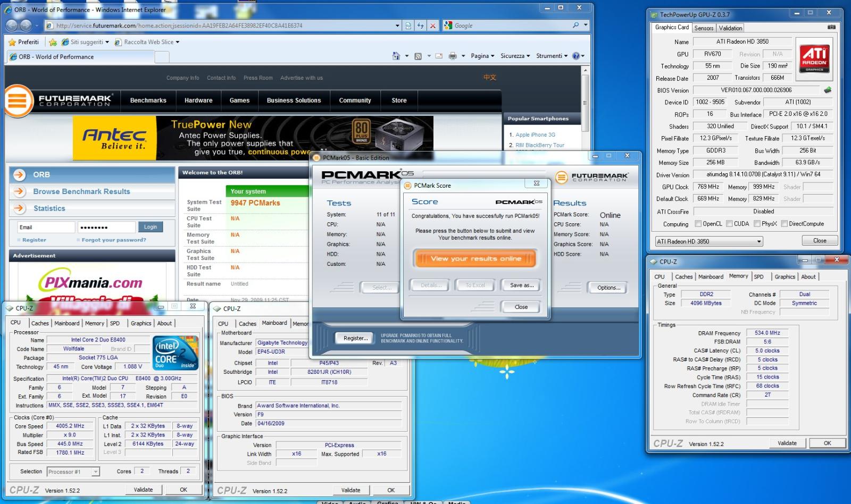Open the search provider dropdown arrow
The image size is (851, 504).
tap(586, 25)
